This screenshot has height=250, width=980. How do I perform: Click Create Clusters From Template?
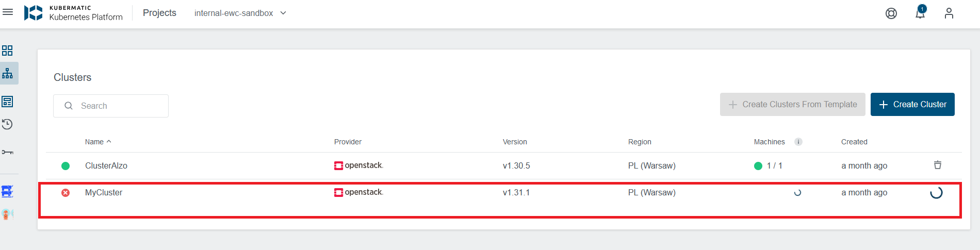click(x=793, y=104)
